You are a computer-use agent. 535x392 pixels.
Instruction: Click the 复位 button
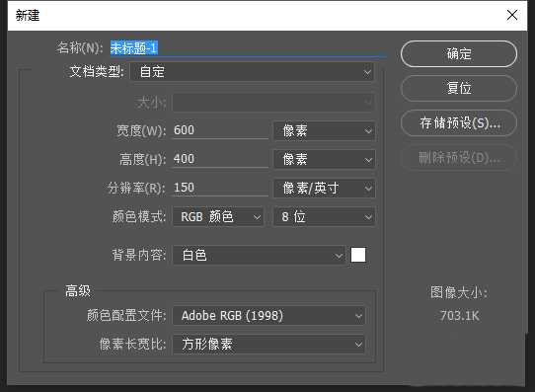click(459, 88)
